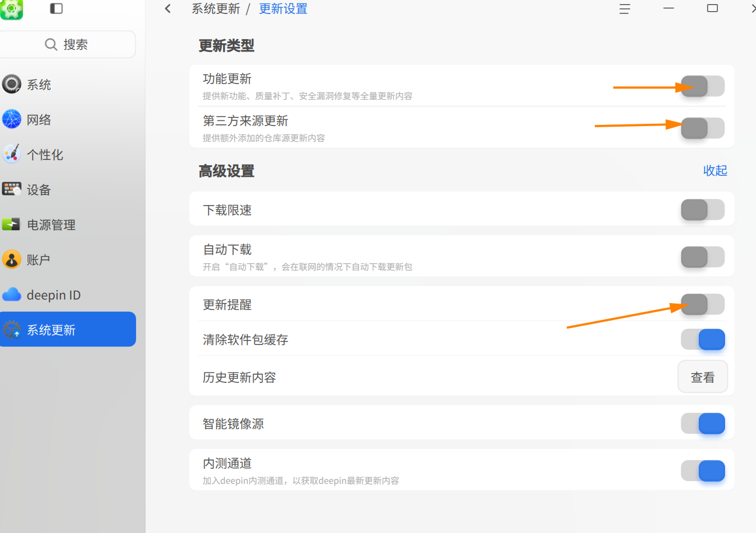Select 电源管理 in the sidebar
756x533 pixels.
67,225
